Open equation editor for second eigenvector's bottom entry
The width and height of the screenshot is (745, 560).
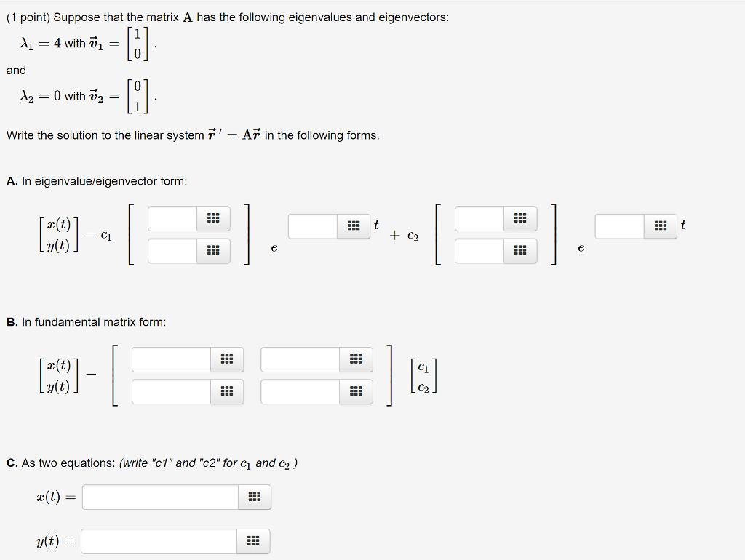pyautogui.click(x=519, y=250)
